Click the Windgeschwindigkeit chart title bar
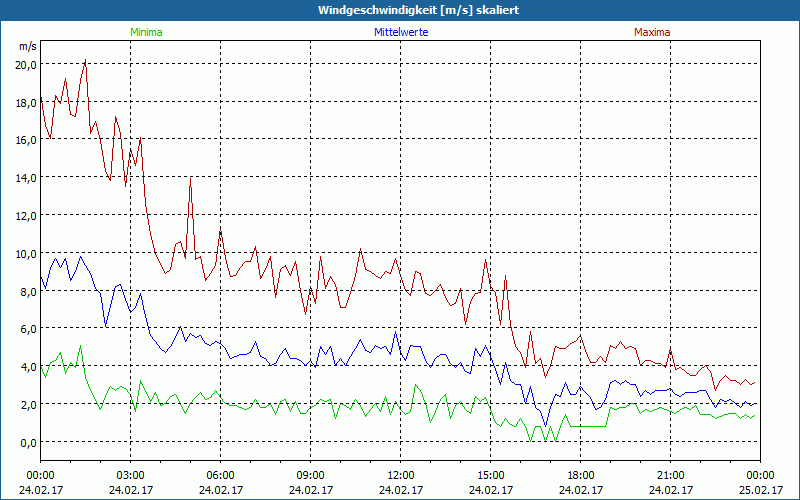The image size is (800, 500). tap(400, 10)
